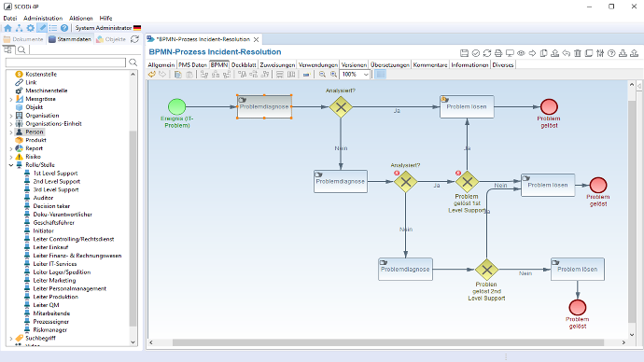
Task: Open the Administration menu
Action: point(43,18)
